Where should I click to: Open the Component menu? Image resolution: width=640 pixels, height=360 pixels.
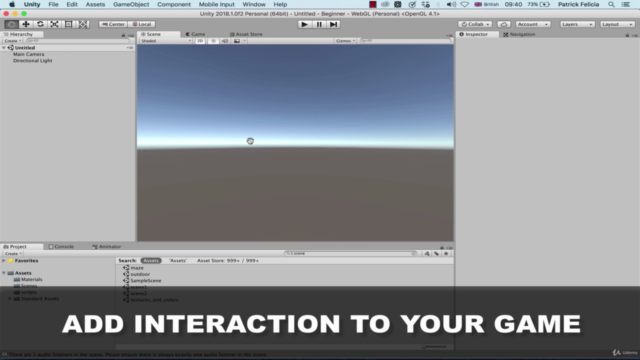[x=174, y=4]
